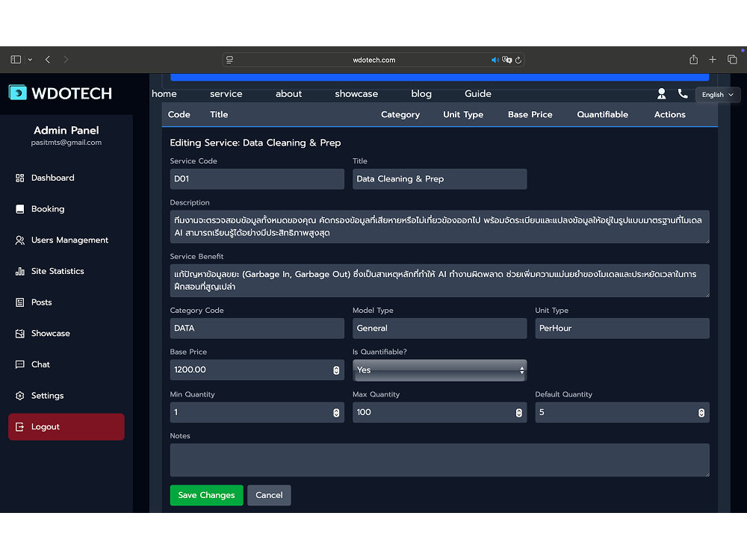The width and height of the screenshot is (747, 560).
Task: Open the showcase nav link
Action: coord(356,94)
